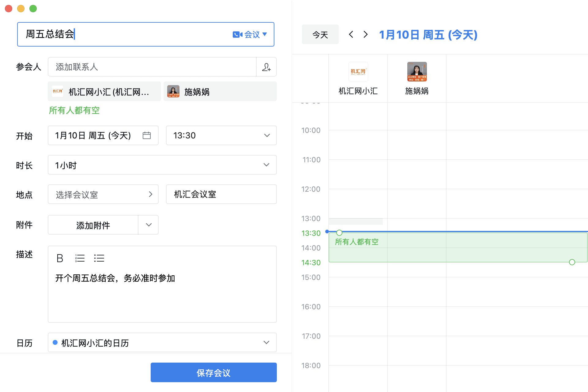Expand the 选择会议室 room selector
Viewport: 588px width, 392px height.
(x=103, y=194)
